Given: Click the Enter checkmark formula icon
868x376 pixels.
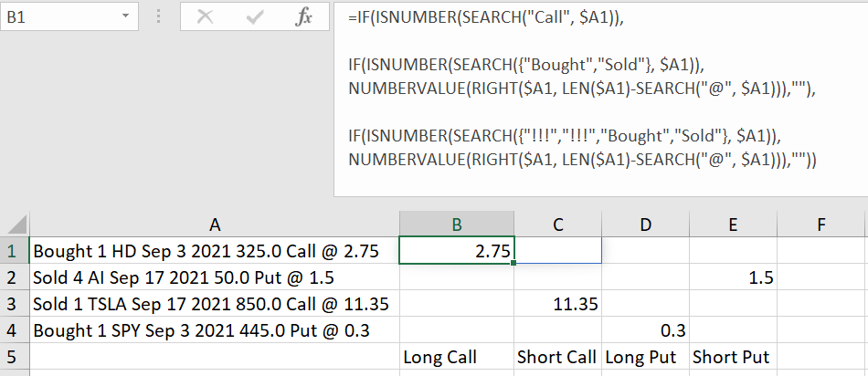Looking at the screenshot, I should click(x=254, y=17).
